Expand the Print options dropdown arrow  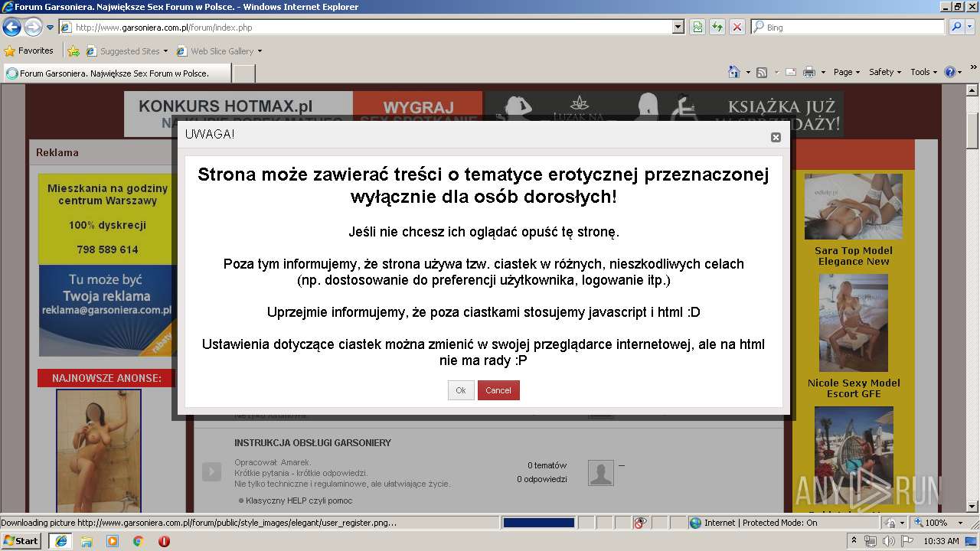823,72
